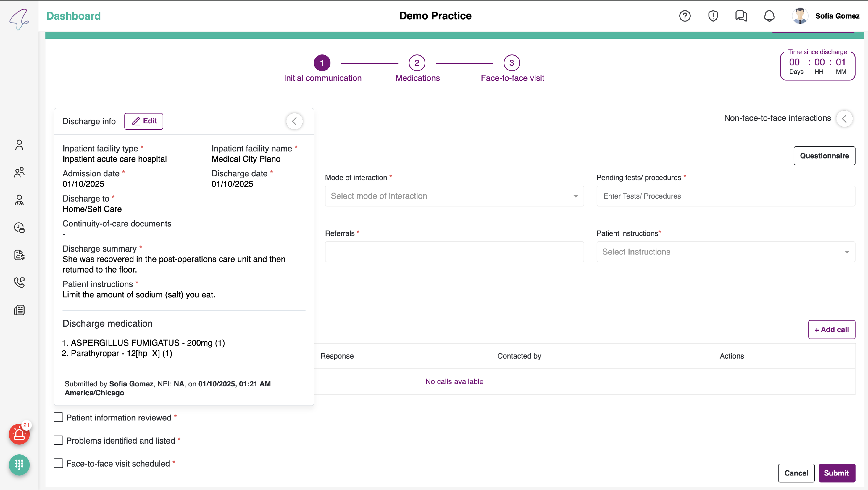Open the billing invoice sidebar icon
The height and width of the screenshot is (490, 868).
click(19, 255)
